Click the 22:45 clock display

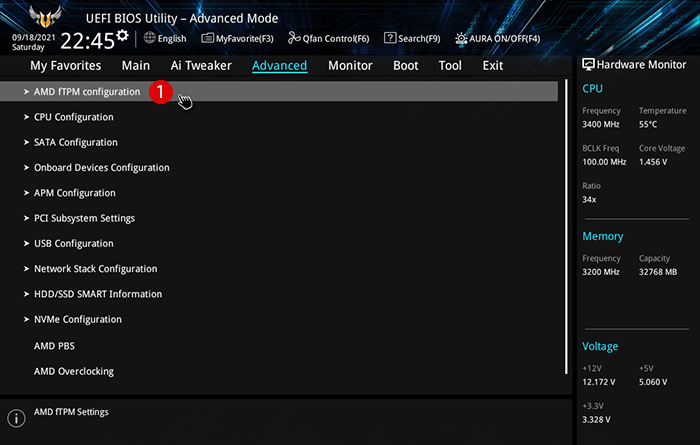click(88, 41)
